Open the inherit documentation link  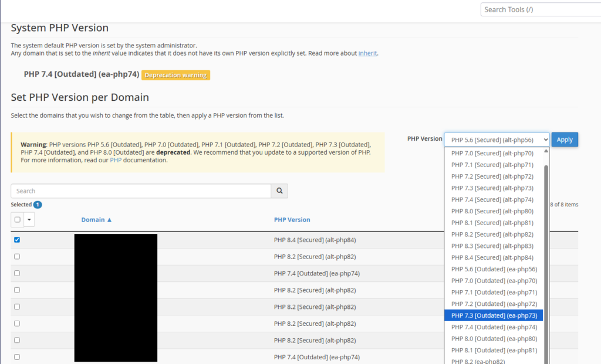pos(367,53)
